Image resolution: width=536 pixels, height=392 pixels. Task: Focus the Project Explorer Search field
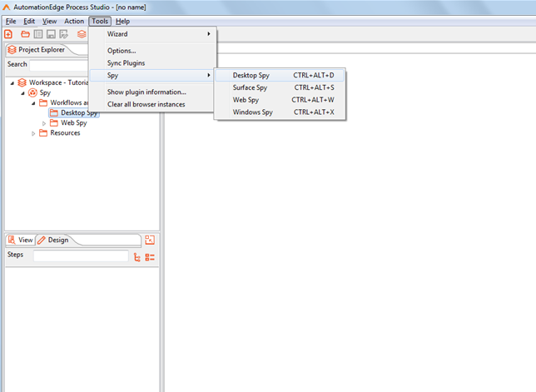pos(59,65)
